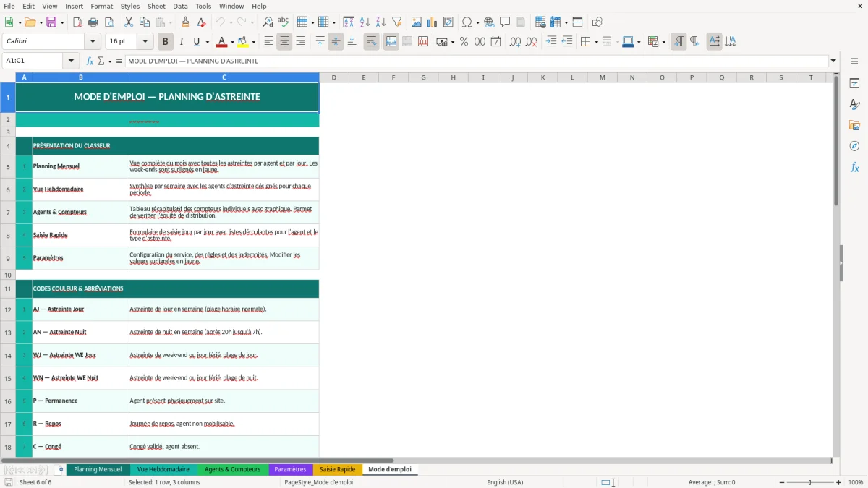
Task: Click the AutoFilter funnel icon
Action: pyautogui.click(x=396, y=22)
